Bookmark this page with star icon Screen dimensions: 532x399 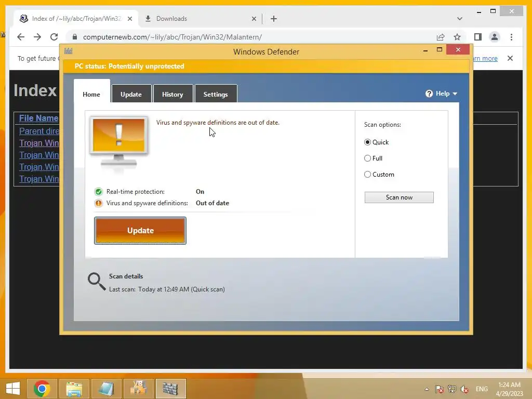point(457,37)
